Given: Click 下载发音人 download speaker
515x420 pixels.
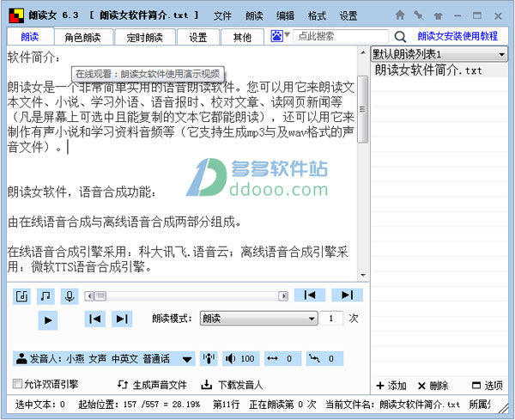Looking at the screenshot, I should pyautogui.click(x=232, y=385).
